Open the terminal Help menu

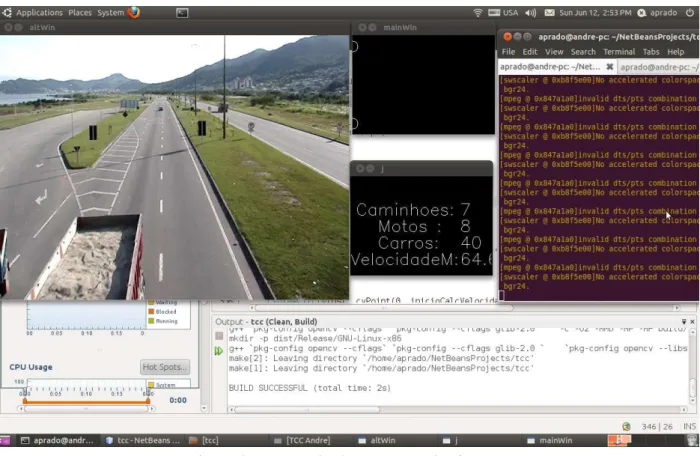click(x=675, y=52)
